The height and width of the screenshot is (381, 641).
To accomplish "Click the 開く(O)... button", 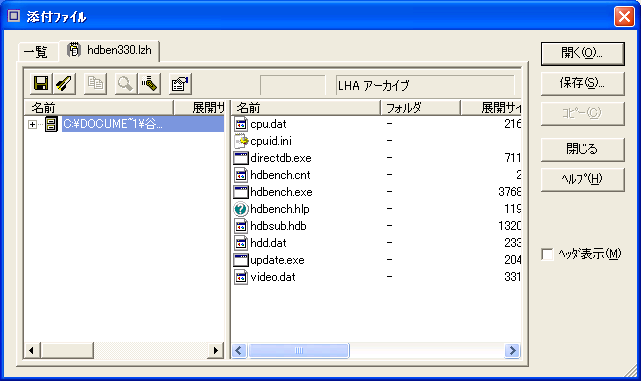I will [x=583, y=53].
